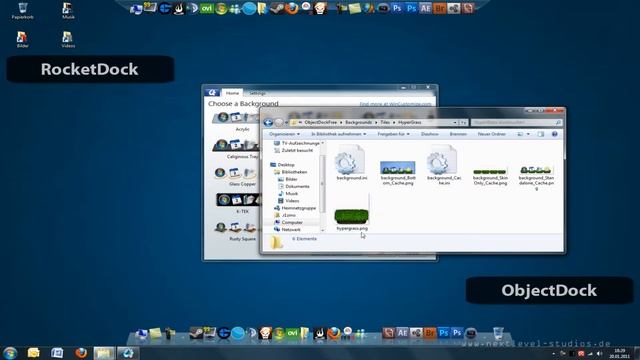Open the blue sphere icon in bottom ObjectDock
640x360 pixels.
[238, 333]
